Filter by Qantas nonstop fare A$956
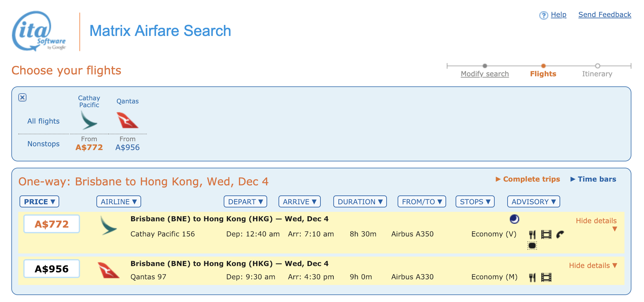644x302 pixels. click(127, 147)
